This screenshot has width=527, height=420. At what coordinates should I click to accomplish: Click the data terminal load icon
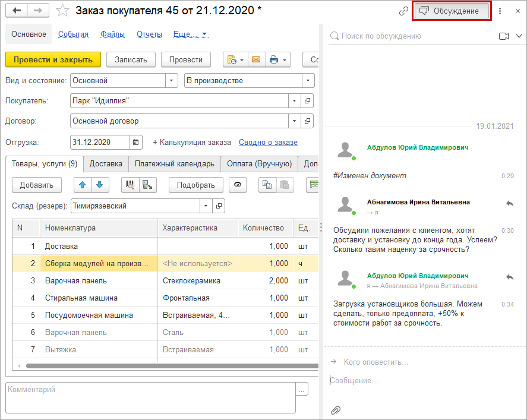(x=147, y=185)
